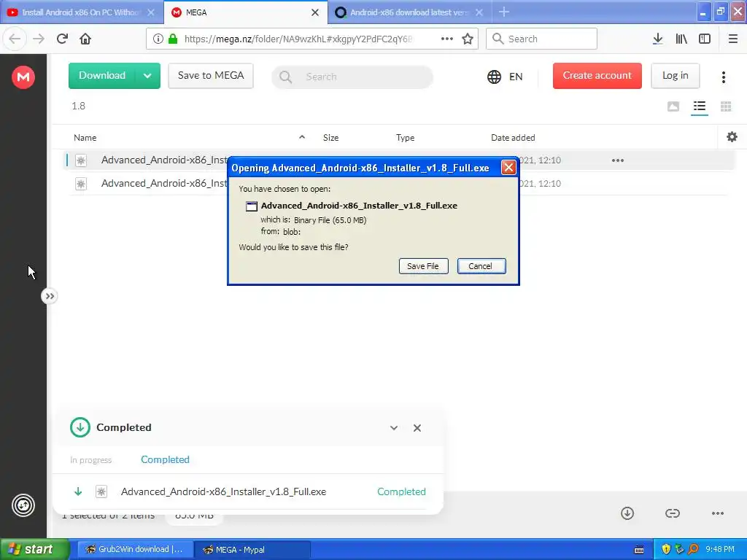Click the MEGA - Mypal taskbar button
747x560 pixels.
tap(252, 549)
